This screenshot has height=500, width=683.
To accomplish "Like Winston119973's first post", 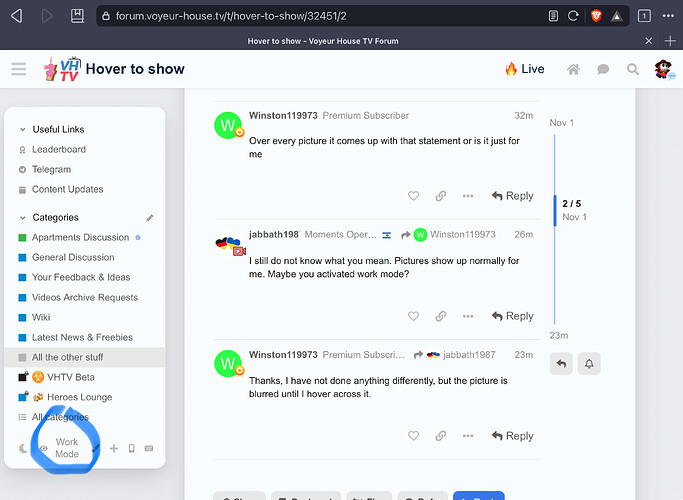I will click(x=413, y=196).
